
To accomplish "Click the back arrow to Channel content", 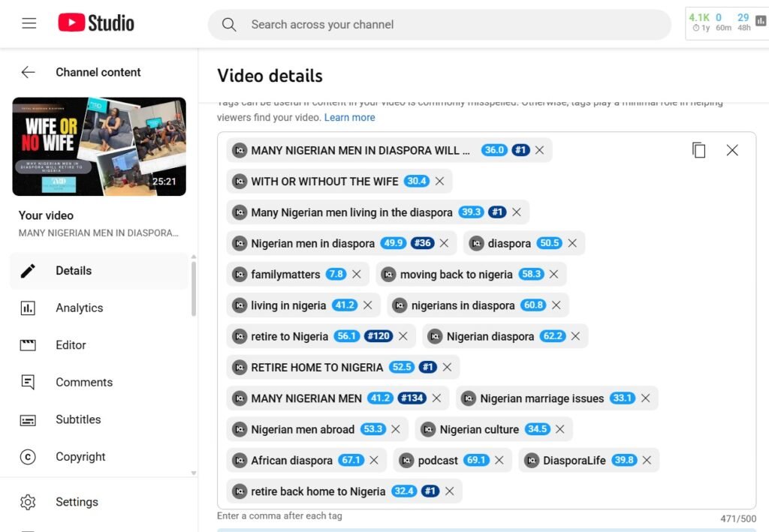I will (29, 72).
